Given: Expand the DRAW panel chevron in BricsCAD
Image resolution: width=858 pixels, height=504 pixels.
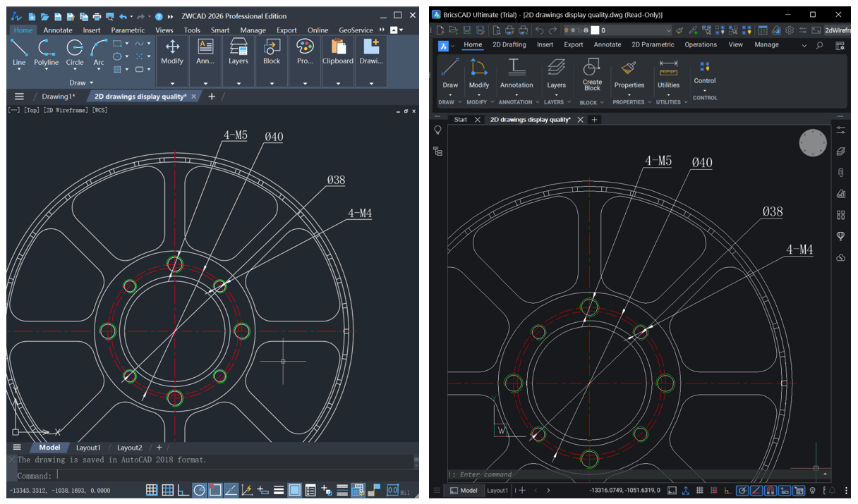Looking at the screenshot, I should (459, 102).
